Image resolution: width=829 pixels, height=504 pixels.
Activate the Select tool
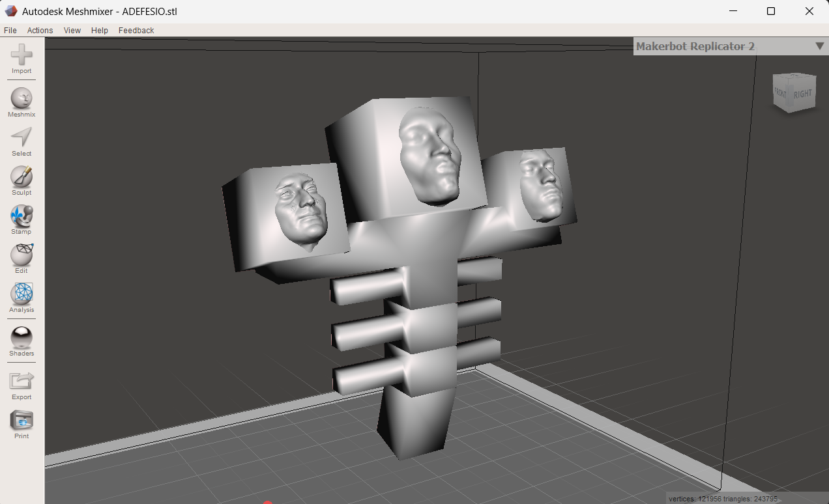(x=22, y=141)
